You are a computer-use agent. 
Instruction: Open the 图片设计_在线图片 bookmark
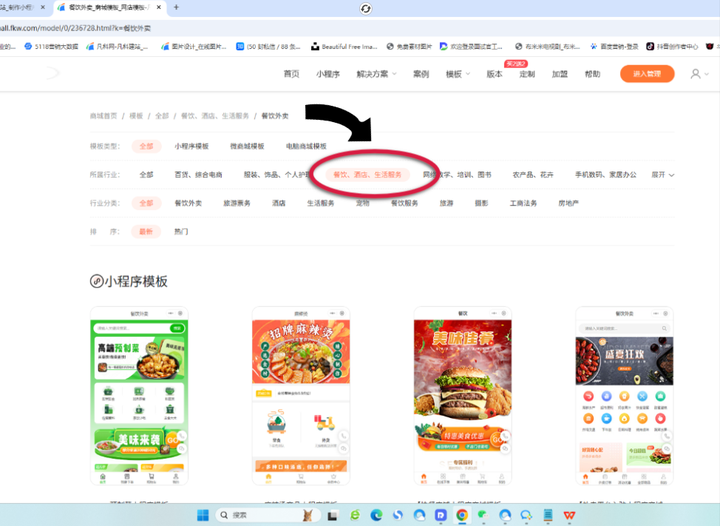point(193,46)
